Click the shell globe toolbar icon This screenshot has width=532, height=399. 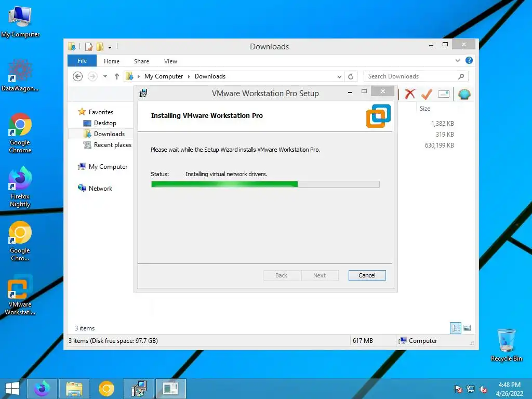(x=464, y=94)
